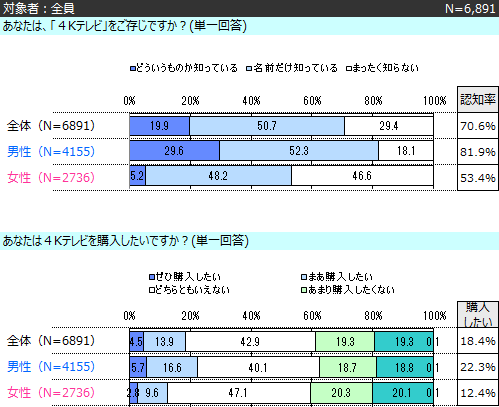Click the 70.6% awareness rate cell
Screen dimensions: 499x407
(478, 126)
